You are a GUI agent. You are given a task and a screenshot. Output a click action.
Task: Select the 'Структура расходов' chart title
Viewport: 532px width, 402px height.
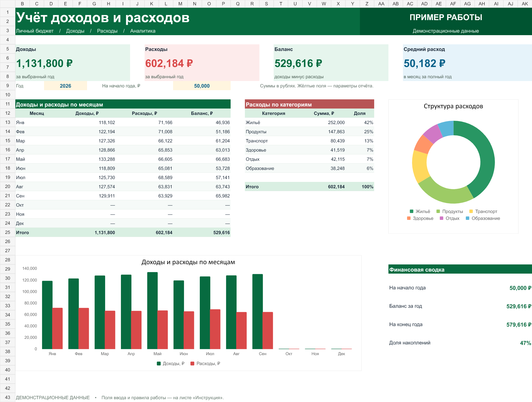(x=453, y=106)
